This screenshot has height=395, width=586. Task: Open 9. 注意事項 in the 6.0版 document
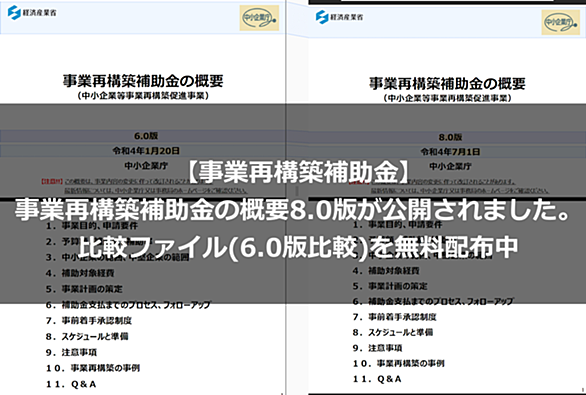click(71, 352)
